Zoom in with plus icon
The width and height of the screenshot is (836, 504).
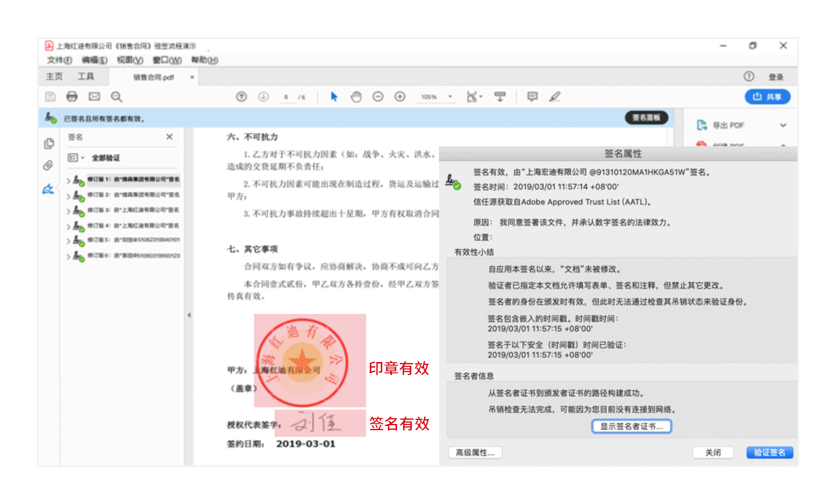pyautogui.click(x=400, y=97)
